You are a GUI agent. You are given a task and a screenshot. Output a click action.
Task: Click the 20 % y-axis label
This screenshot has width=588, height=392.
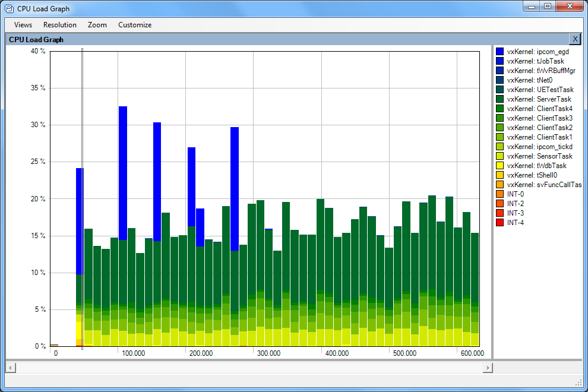tap(38, 199)
